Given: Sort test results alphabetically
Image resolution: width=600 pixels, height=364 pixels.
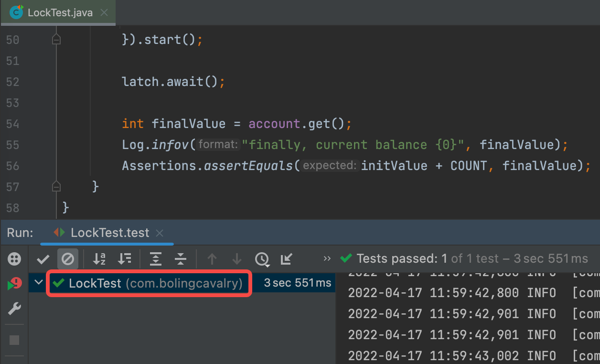Looking at the screenshot, I should 99,259.
